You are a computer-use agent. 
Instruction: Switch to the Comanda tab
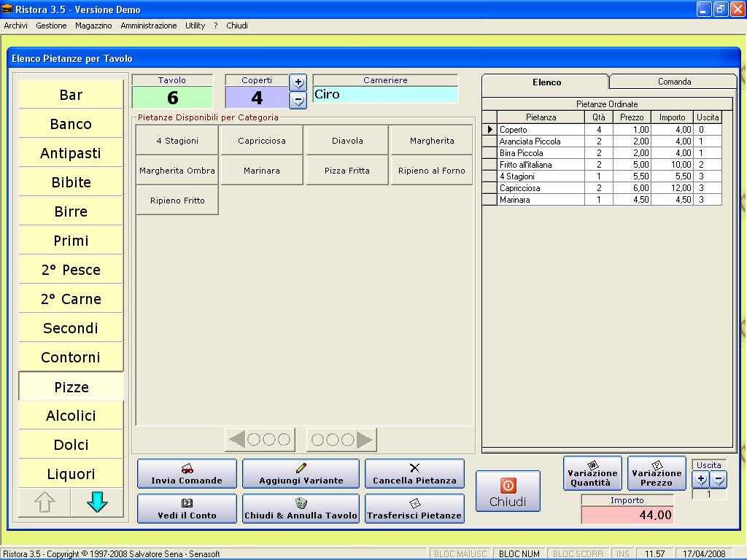[674, 82]
